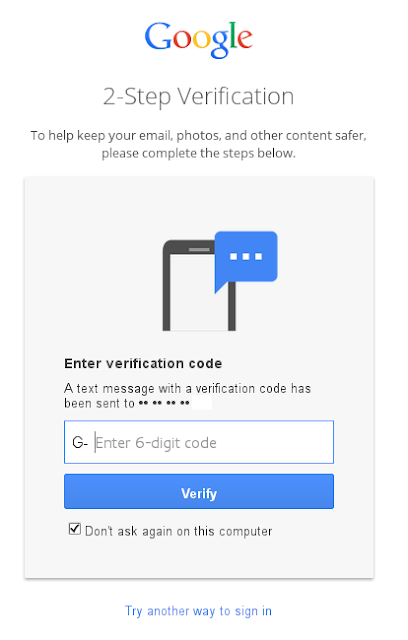Click the Google logo

(199, 39)
